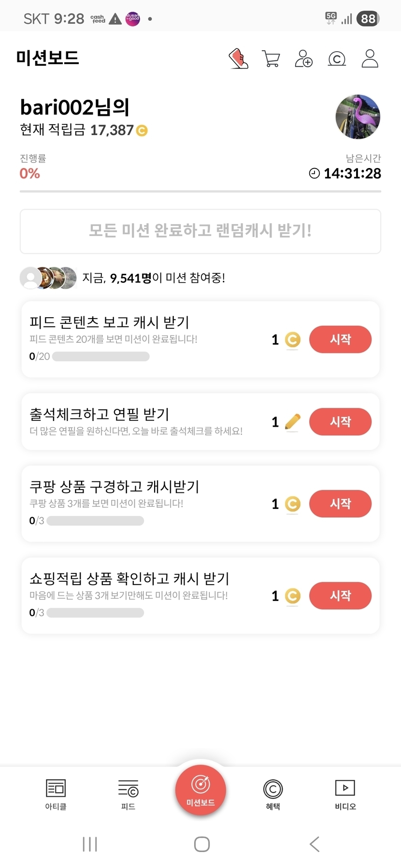The image size is (401, 868).
Task: Switch to the 아티클 tab
Action: (x=56, y=794)
